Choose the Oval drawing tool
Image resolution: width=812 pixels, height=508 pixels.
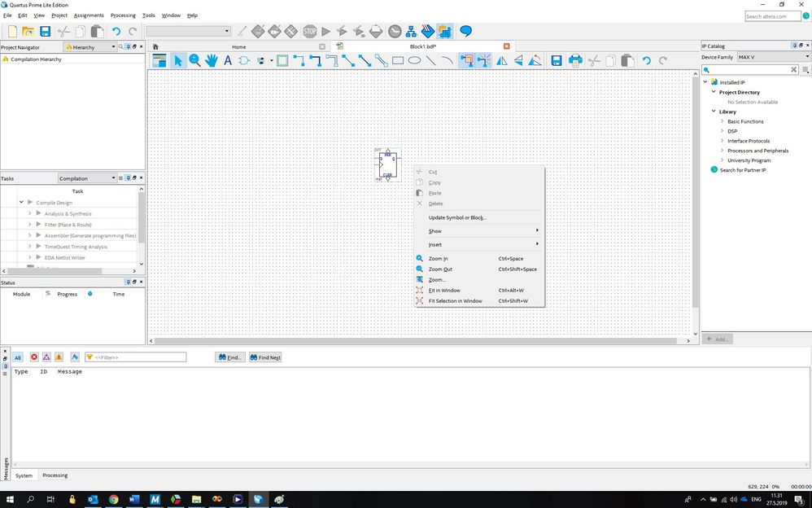pyautogui.click(x=414, y=60)
